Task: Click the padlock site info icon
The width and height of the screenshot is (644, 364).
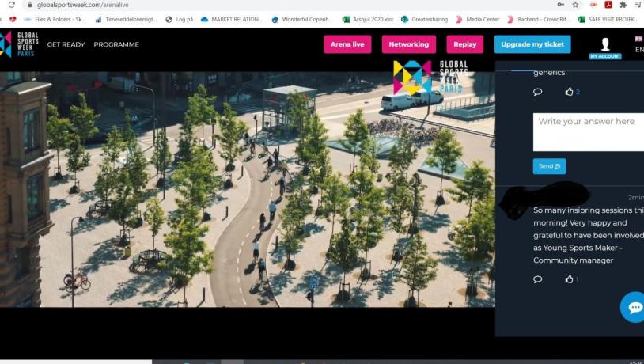Action: [29, 5]
